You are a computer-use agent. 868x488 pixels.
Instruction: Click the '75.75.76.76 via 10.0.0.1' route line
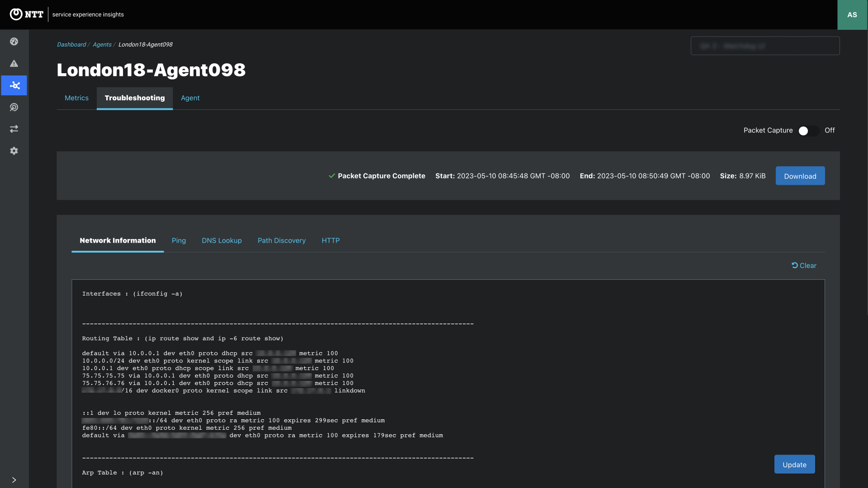coord(218,383)
